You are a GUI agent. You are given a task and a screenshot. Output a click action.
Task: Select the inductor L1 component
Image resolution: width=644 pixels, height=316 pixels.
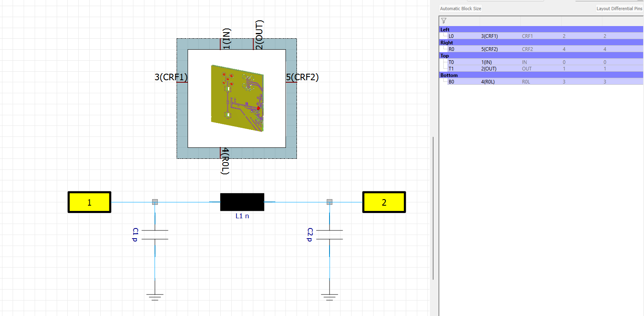242,202
